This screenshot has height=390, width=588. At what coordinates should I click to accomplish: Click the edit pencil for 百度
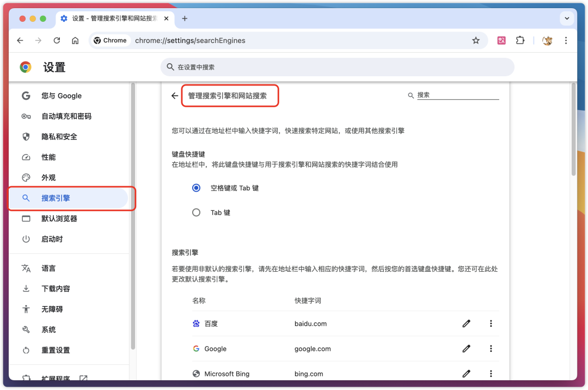pyautogui.click(x=466, y=324)
